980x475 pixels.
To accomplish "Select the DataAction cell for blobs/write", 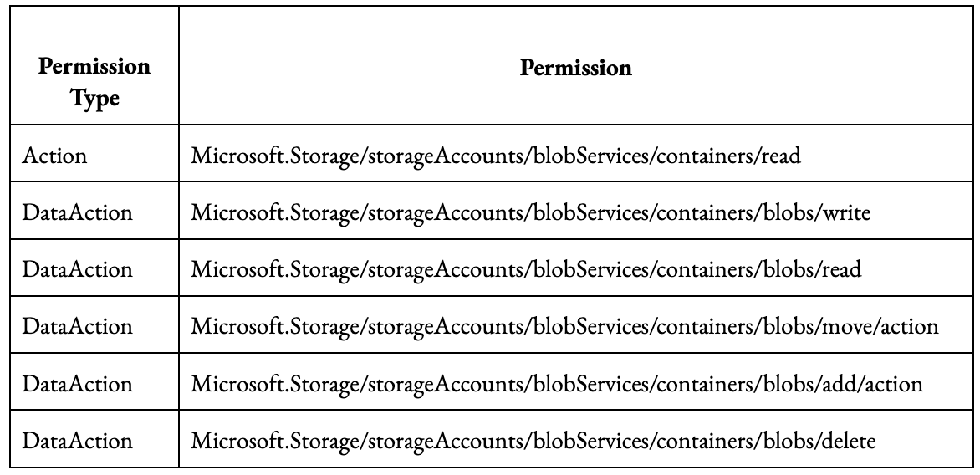I will click(x=78, y=213).
